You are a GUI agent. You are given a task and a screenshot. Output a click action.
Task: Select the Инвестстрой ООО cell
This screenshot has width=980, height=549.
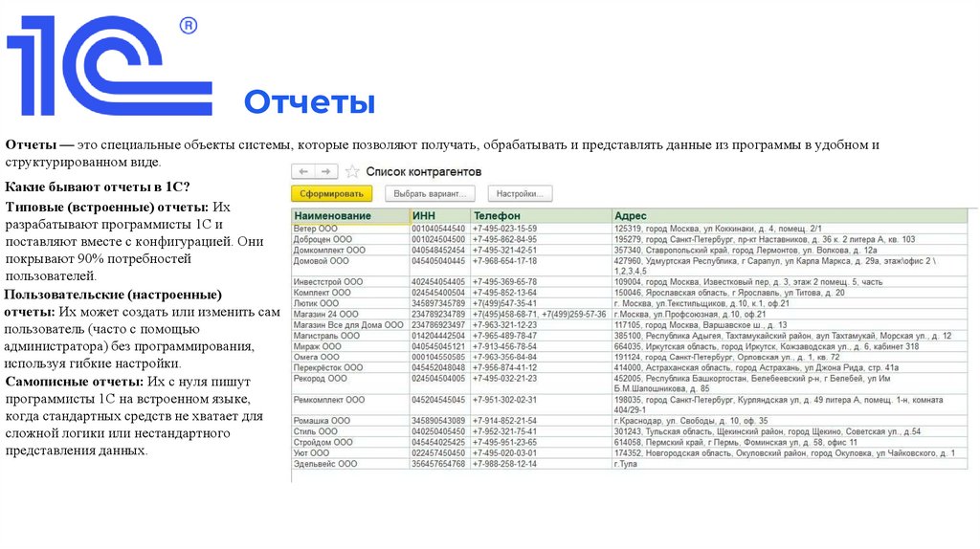[350, 282]
